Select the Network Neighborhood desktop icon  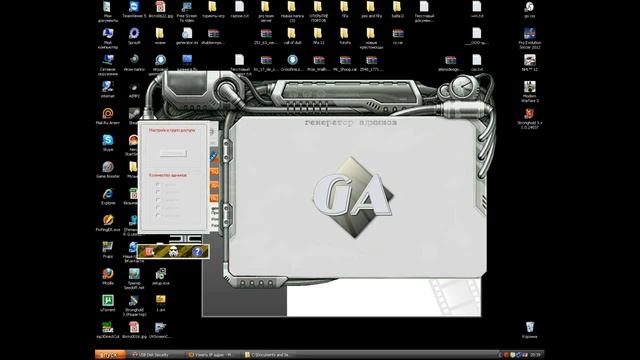point(108,65)
